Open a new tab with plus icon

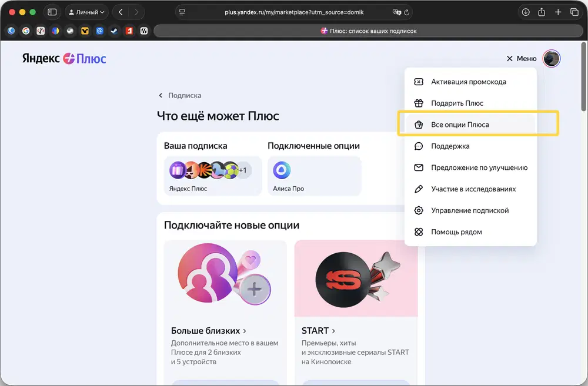[x=558, y=12]
